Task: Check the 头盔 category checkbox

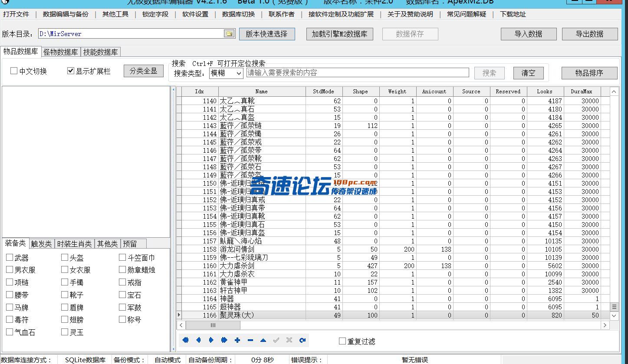Action: point(65,257)
